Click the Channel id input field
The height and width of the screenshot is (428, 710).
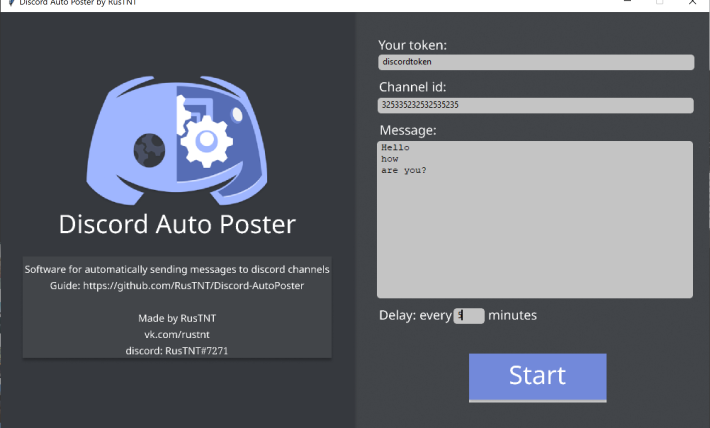coord(536,105)
